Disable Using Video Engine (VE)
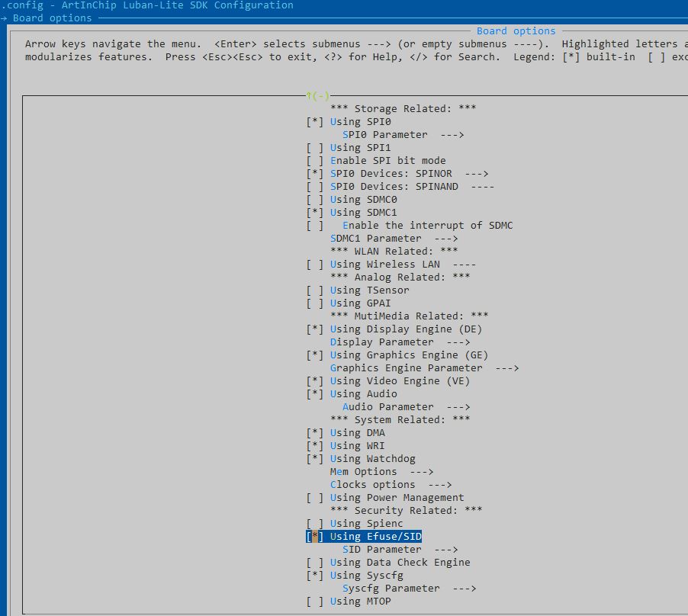This screenshot has height=616, width=688. [314, 381]
